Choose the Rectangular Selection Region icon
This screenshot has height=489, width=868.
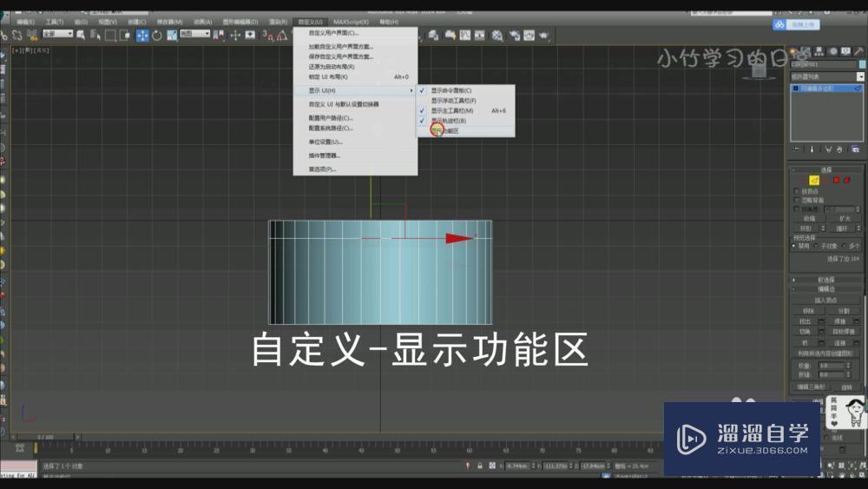[110, 36]
